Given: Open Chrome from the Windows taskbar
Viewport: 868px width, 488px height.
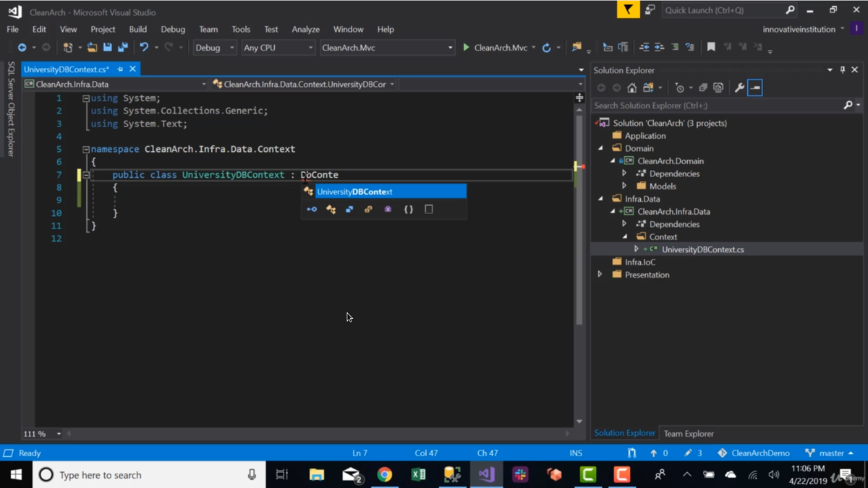Looking at the screenshot, I should [384, 475].
